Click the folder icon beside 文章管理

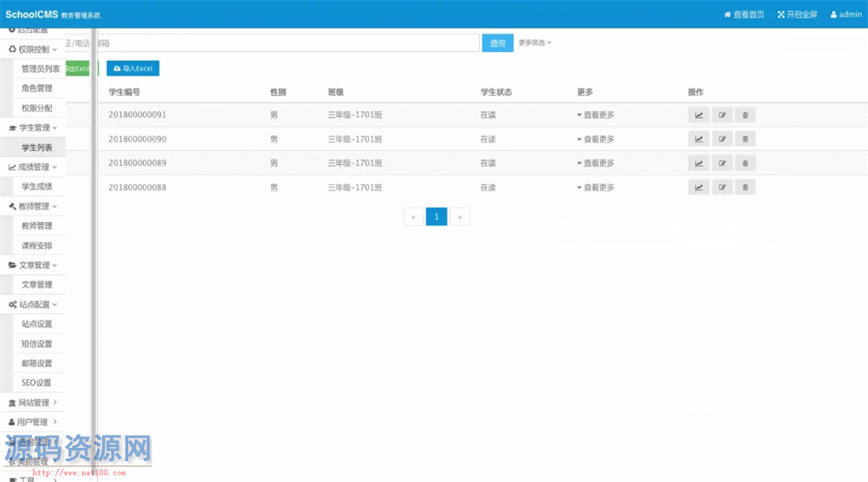point(12,265)
